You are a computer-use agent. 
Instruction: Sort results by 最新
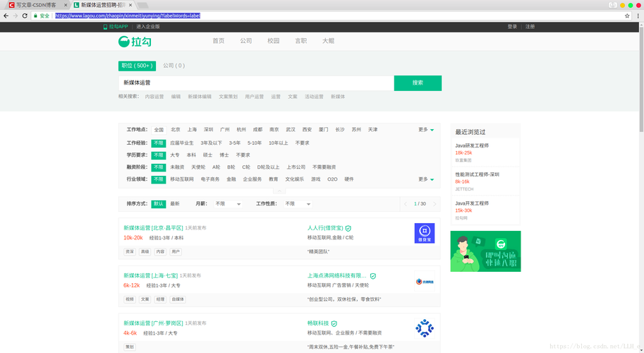[174, 204]
